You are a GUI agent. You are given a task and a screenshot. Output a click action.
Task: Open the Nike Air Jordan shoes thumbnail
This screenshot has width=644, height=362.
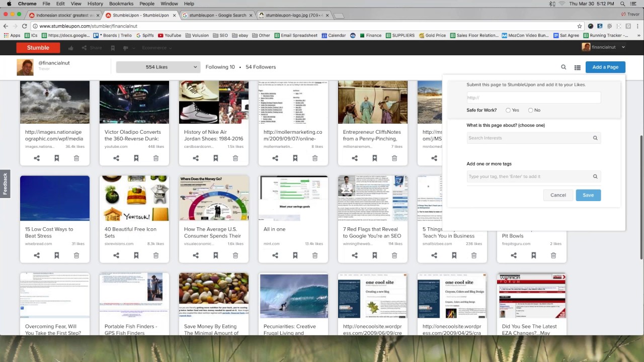pos(214,102)
